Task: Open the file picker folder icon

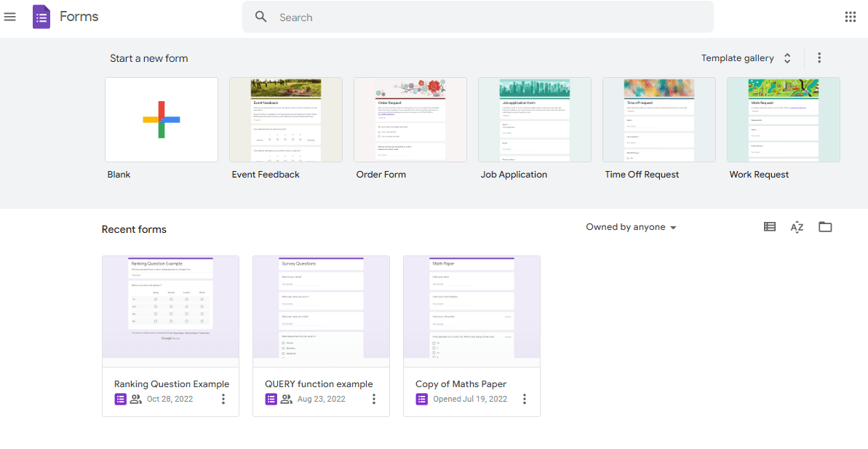Action: (x=825, y=226)
